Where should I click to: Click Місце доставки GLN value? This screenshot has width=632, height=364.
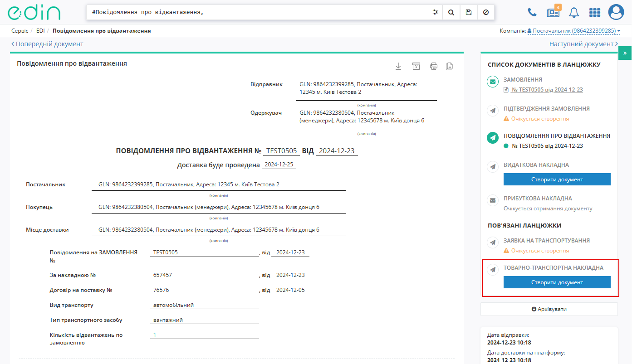coord(209,230)
